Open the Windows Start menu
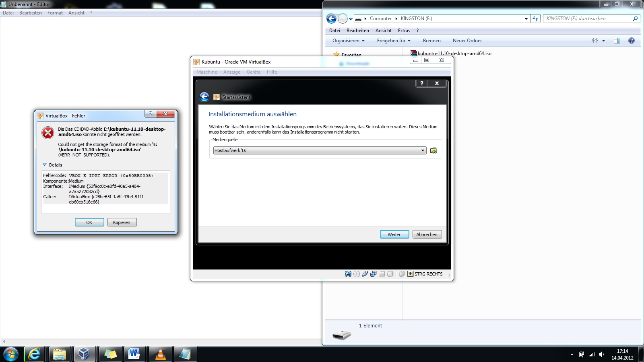The image size is (644, 362). (x=11, y=354)
